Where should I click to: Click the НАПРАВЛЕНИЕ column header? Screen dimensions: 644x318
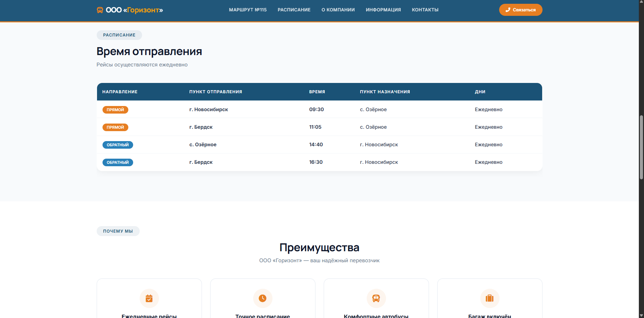click(x=120, y=92)
